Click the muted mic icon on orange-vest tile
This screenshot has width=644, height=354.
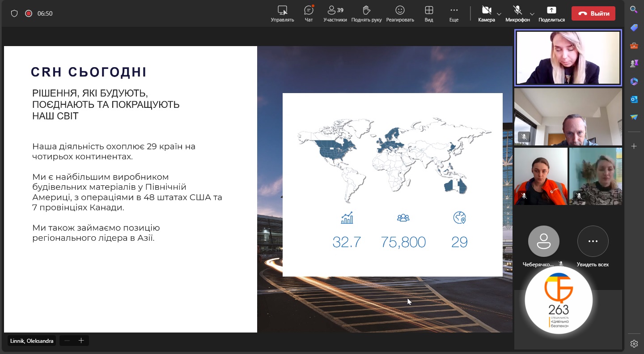tap(524, 196)
